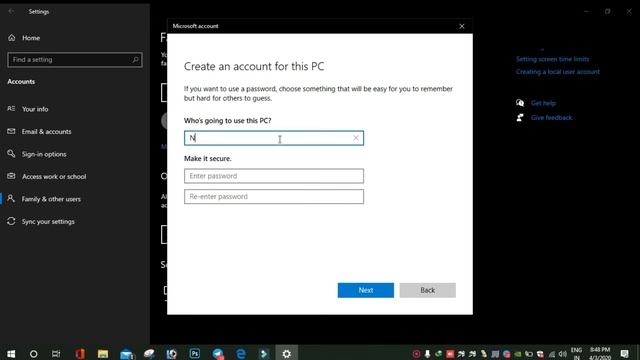Open Telegram from the taskbar

[x=218, y=353]
